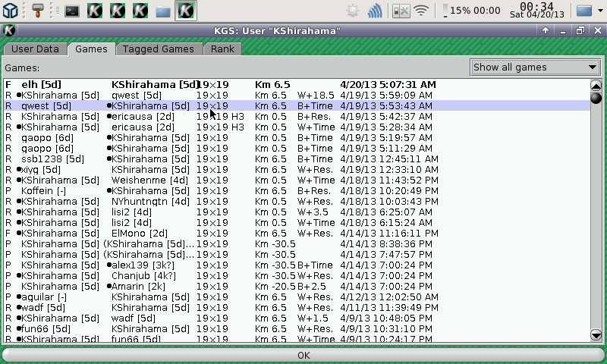This screenshot has height=364, width=607.
Task: Click the game list scrollbar thumb
Action: tap(596, 98)
